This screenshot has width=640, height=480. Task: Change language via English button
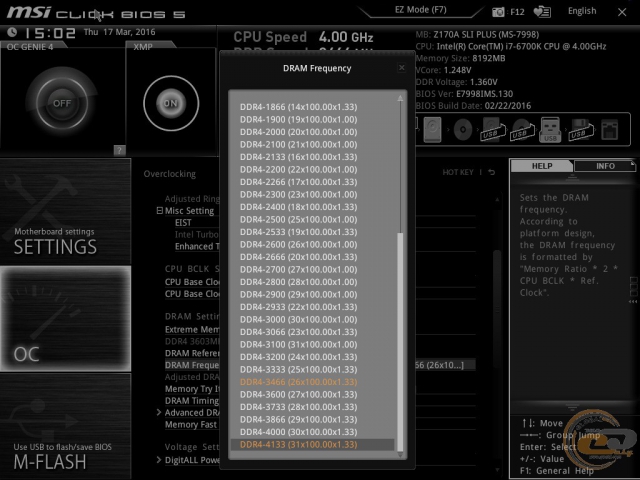click(582, 11)
